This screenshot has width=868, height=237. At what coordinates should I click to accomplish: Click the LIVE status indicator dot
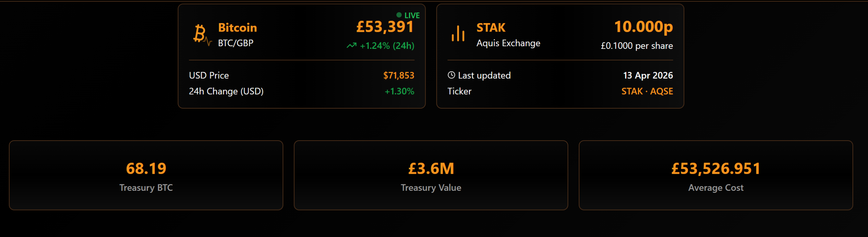tap(399, 15)
